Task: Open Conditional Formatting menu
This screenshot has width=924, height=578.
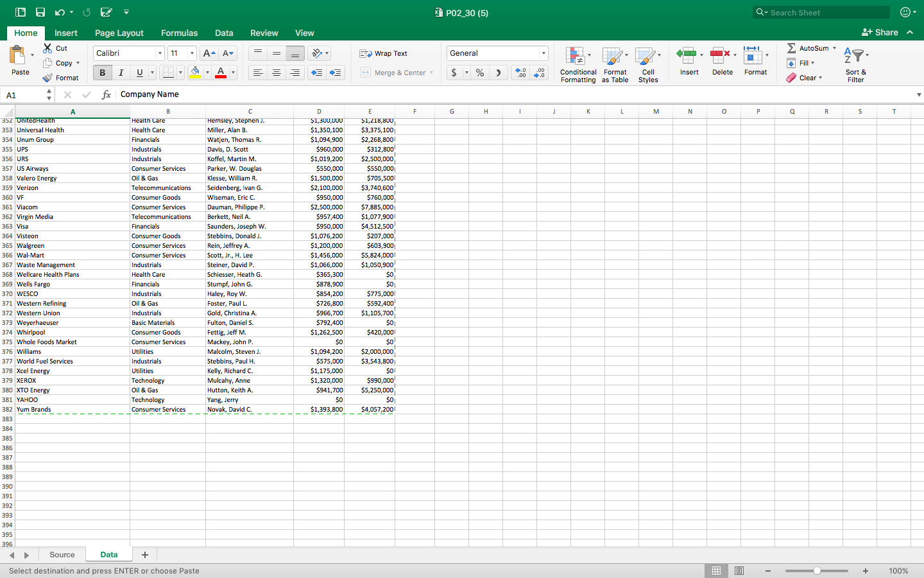Action: pos(578,64)
